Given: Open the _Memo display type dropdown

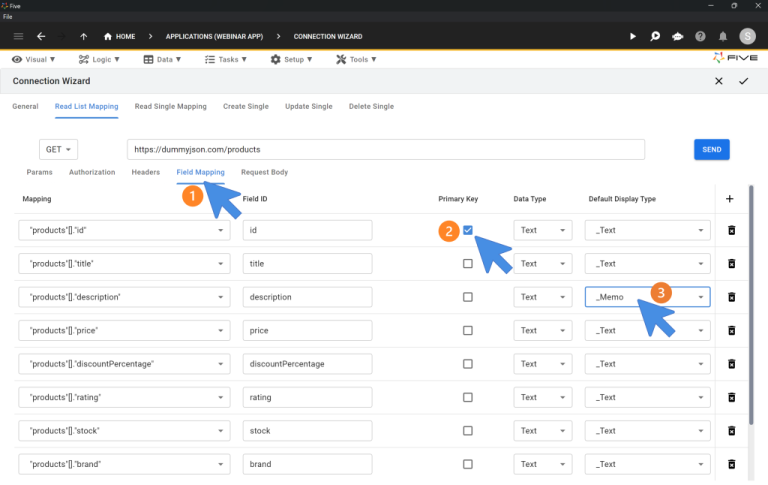Looking at the screenshot, I should (x=648, y=297).
